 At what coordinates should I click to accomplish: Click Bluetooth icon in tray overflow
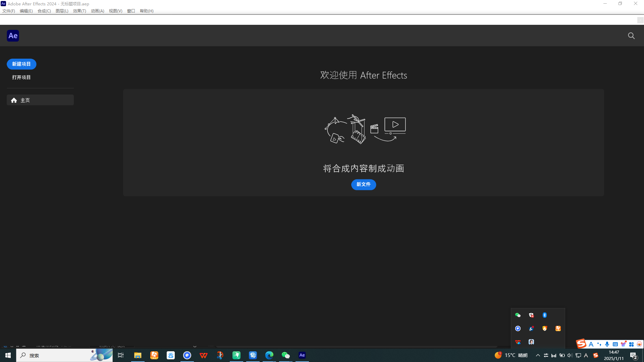click(545, 315)
